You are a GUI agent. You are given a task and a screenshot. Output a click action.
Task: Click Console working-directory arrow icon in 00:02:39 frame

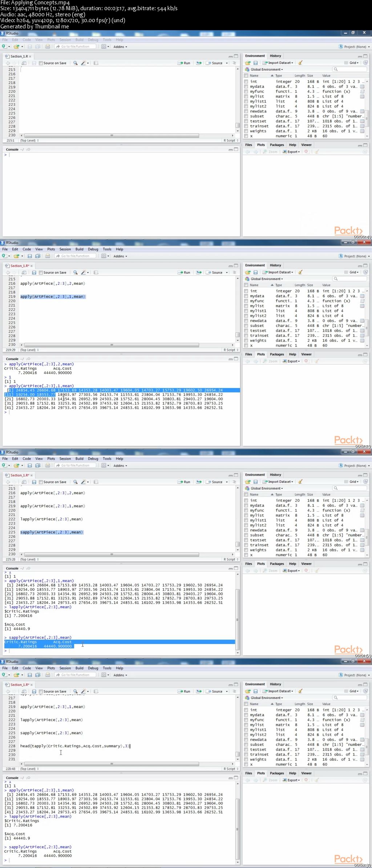28,778
